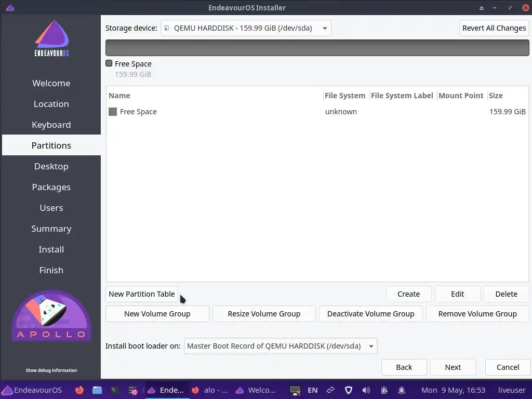Screen dimensions: 532x399
Task: Click the 159.99 GiB size cell
Action: click(507, 112)
